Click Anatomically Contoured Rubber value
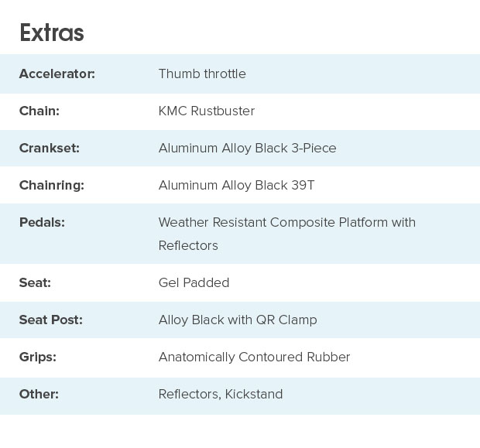 [254, 357]
